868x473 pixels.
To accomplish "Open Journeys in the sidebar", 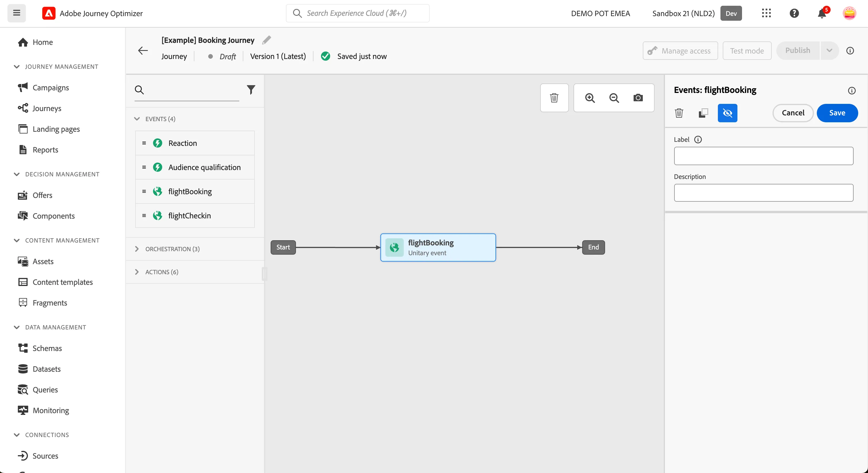I will pyautogui.click(x=47, y=108).
